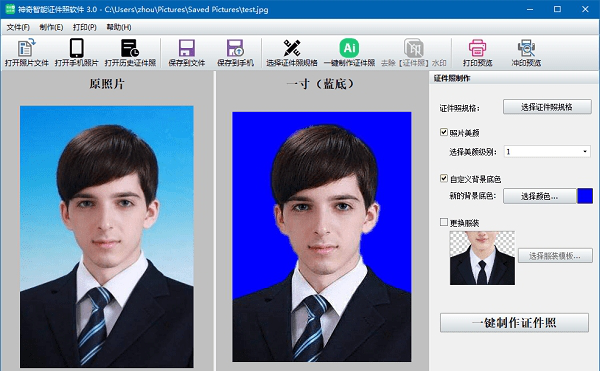Save to file with 保存到文件 icon
This screenshot has height=385, width=600.
(187, 53)
